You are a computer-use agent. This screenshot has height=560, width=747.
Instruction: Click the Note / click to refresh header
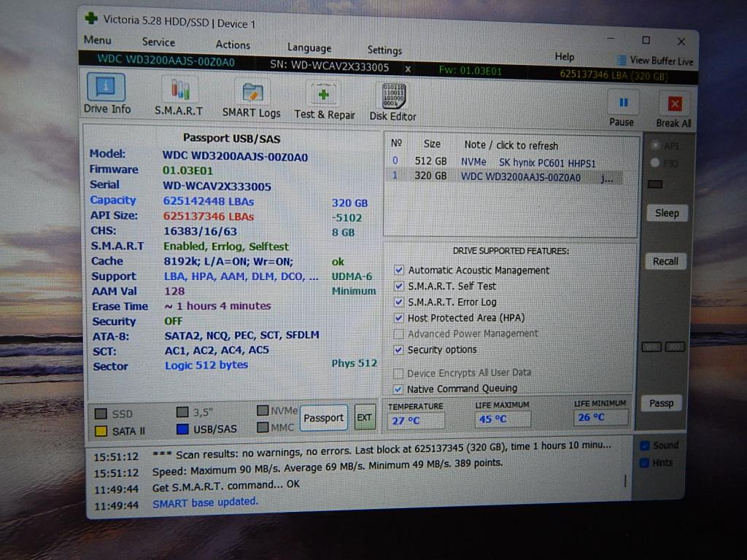(511, 145)
